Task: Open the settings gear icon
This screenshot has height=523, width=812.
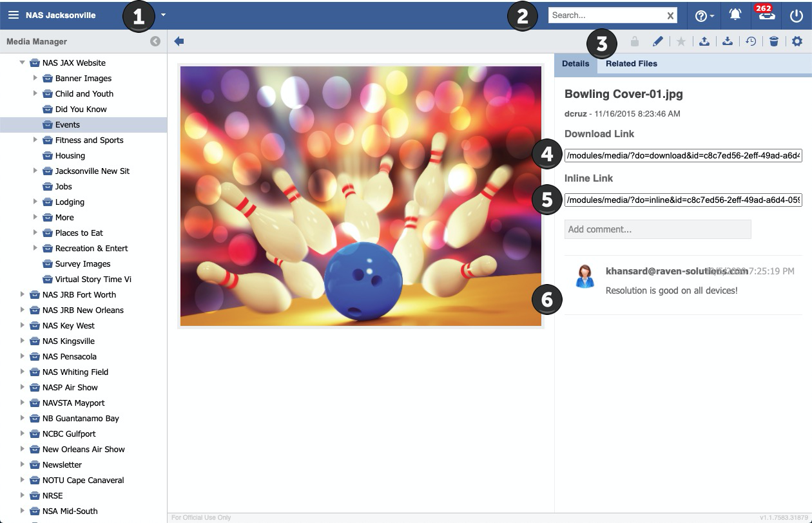Action: coord(797,41)
